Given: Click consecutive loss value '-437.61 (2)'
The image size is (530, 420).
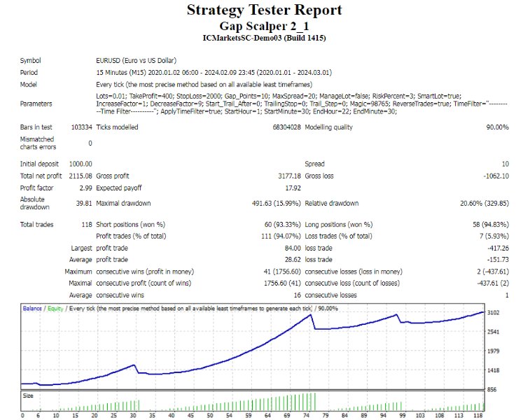Looking at the screenshot, I should [x=493, y=283].
